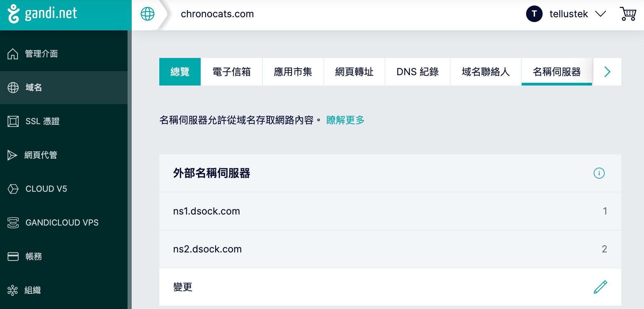Expand the tellustek account dropdown arrow
The height and width of the screenshot is (309, 644).
(x=601, y=14)
